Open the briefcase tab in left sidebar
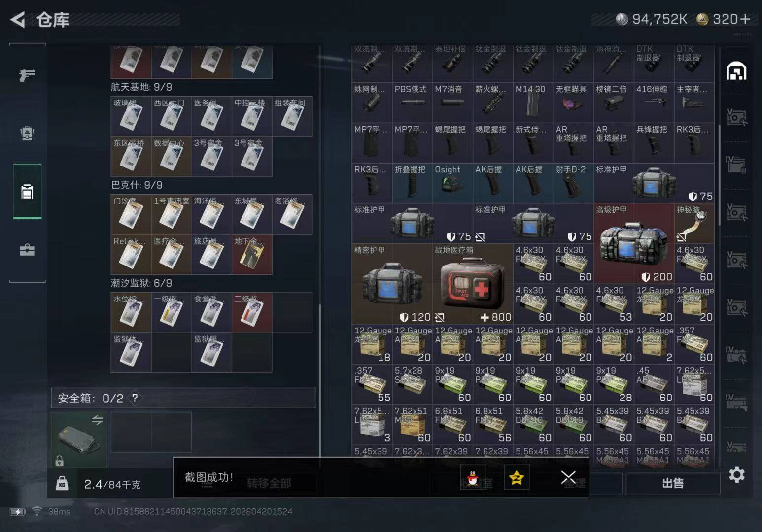The height and width of the screenshot is (532, 762). click(27, 250)
